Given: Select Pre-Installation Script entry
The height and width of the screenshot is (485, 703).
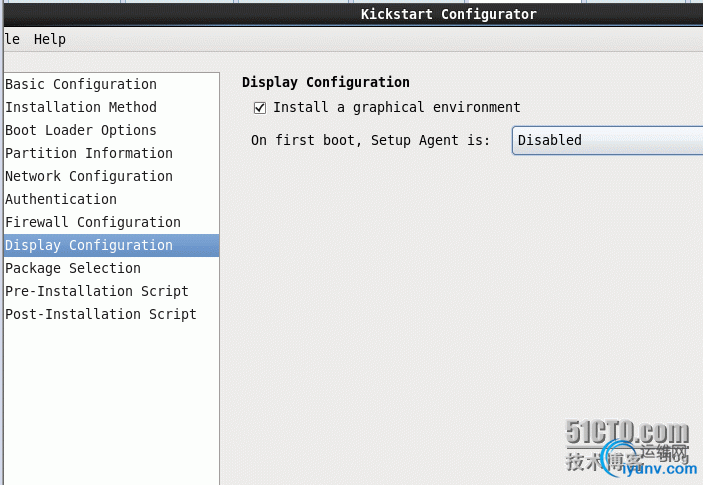Looking at the screenshot, I should (x=112, y=291).
